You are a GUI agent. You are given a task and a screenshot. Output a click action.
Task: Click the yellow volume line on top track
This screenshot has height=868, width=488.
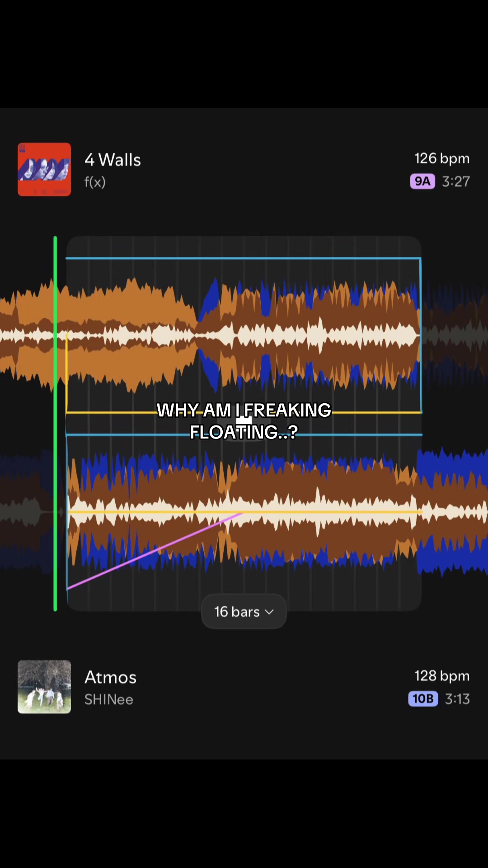click(244, 412)
